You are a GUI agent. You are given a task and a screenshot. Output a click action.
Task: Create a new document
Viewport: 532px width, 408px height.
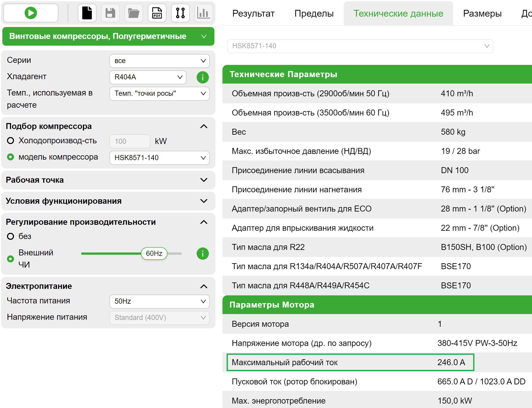tap(87, 13)
